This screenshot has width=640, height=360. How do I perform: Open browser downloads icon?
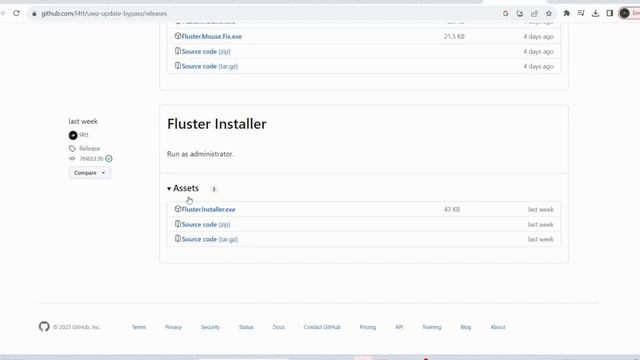click(596, 13)
